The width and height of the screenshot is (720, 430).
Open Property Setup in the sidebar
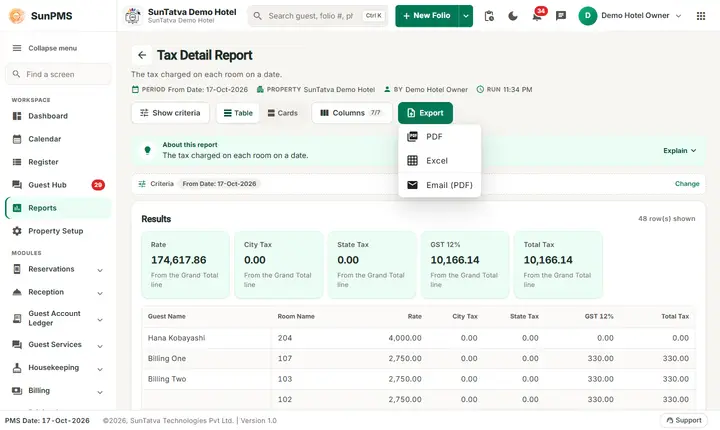point(58,231)
